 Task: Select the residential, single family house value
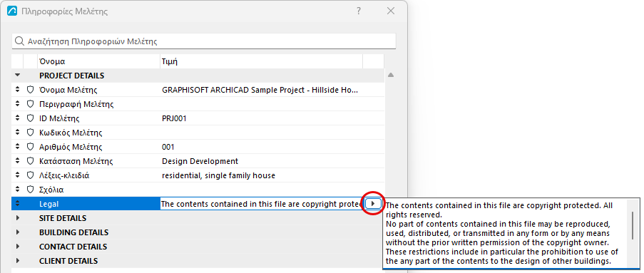(x=218, y=176)
